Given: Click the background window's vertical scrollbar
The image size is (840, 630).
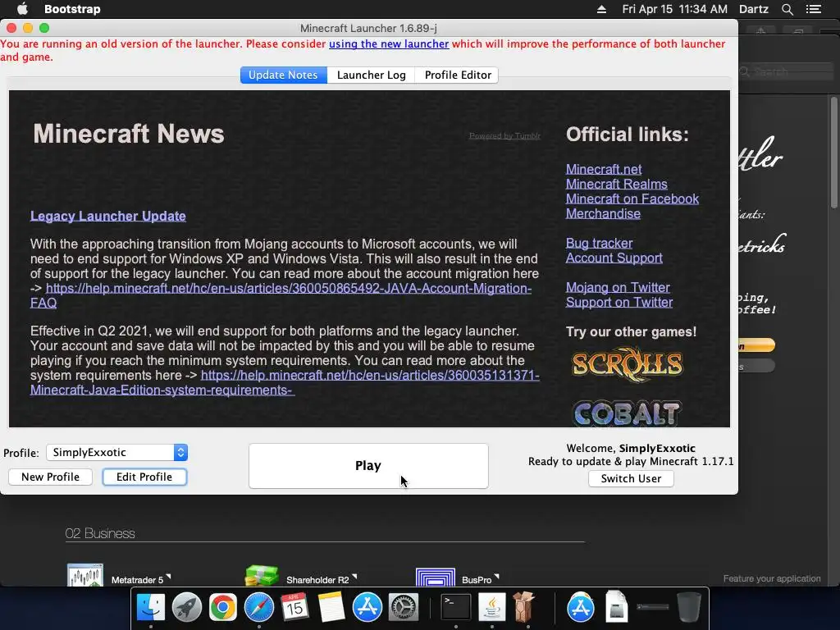Looking at the screenshot, I should click(x=833, y=153).
